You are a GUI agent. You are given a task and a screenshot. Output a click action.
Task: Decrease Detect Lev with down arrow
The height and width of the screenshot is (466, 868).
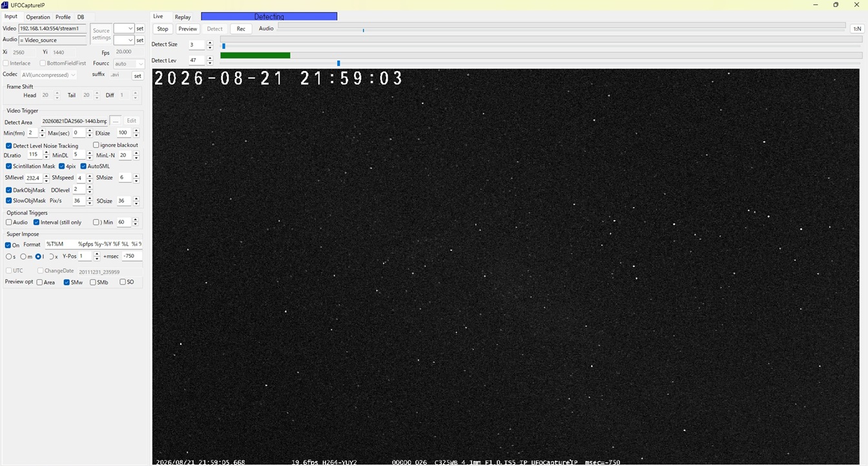tap(210, 63)
